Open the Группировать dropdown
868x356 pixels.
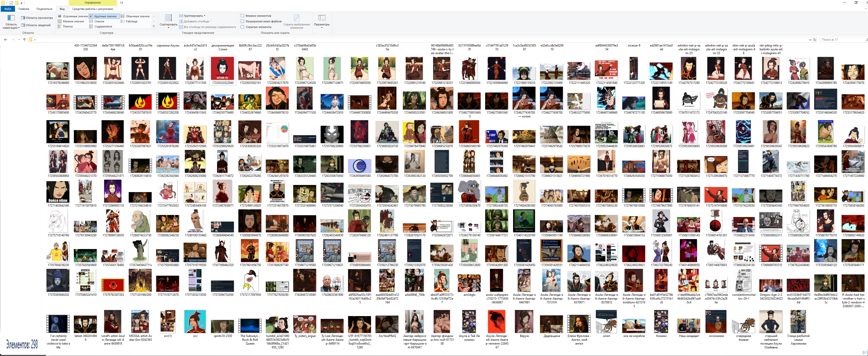(x=192, y=16)
